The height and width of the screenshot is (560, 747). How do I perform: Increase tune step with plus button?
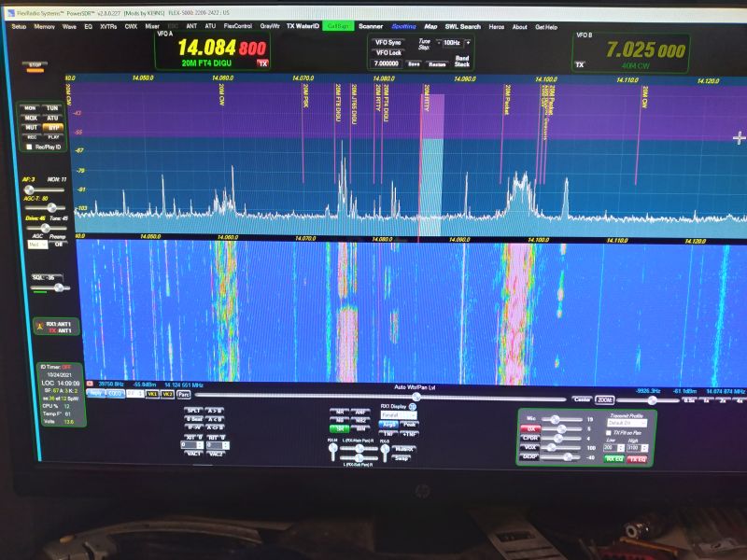468,43
